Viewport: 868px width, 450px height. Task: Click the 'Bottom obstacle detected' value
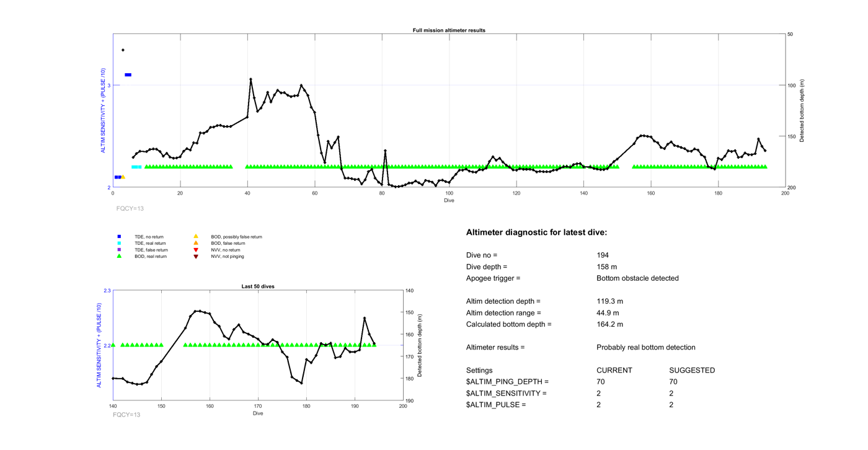coord(637,278)
